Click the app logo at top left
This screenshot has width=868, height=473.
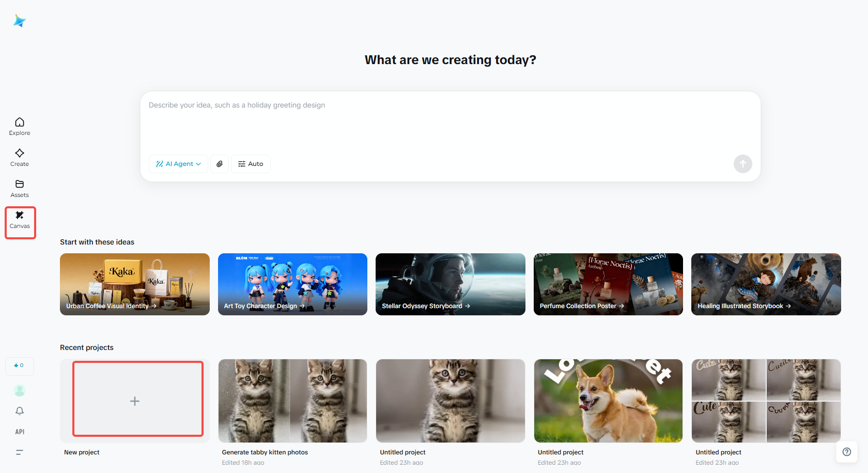[20, 21]
